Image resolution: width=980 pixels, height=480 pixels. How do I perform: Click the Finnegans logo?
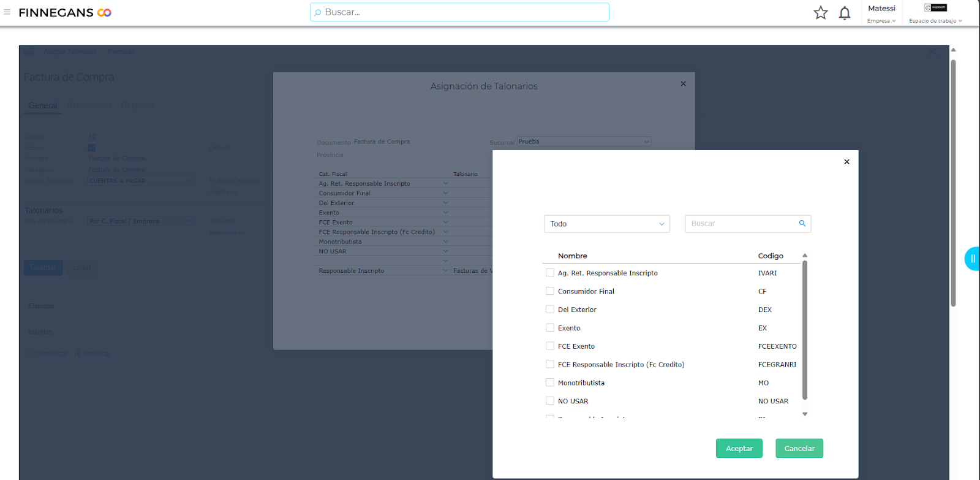tap(65, 12)
